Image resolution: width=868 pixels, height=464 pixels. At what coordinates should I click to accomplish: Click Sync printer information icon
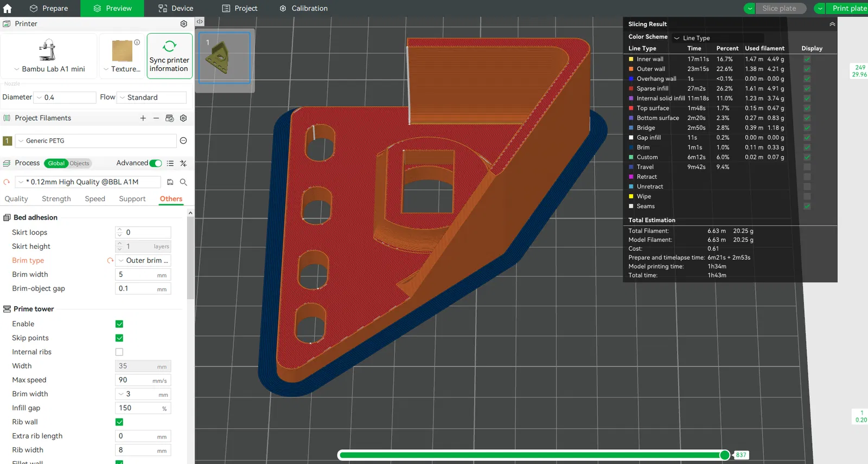click(169, 47)
